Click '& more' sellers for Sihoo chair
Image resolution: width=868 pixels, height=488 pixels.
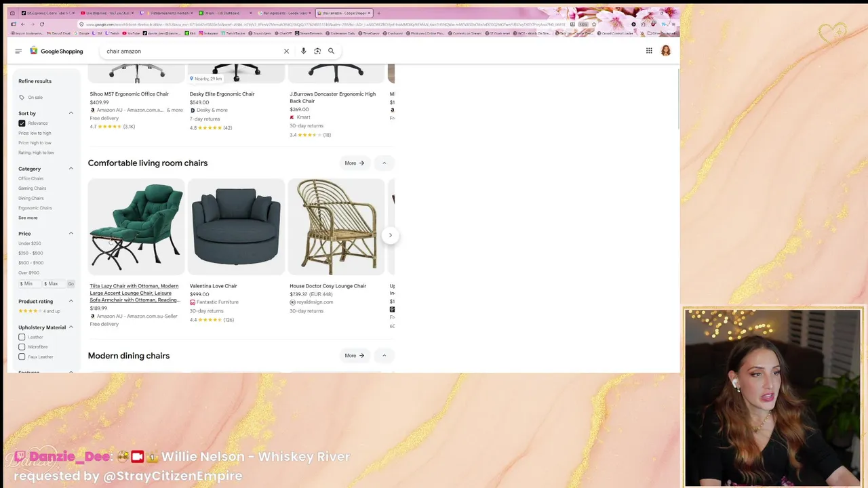tap(175, 110)
